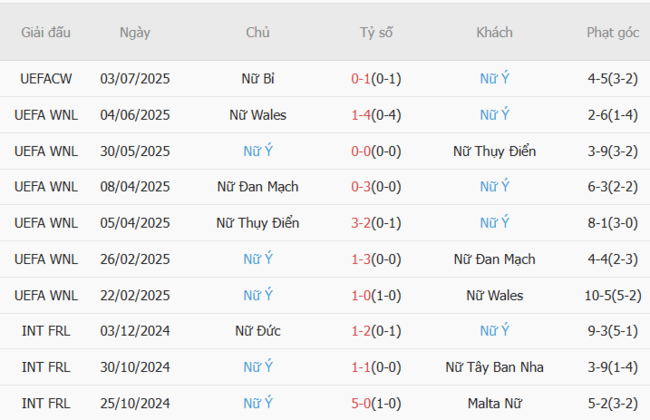Click the "Giải đấu" column header
Screen dimensions: 650x420
[x=46, y=32]
